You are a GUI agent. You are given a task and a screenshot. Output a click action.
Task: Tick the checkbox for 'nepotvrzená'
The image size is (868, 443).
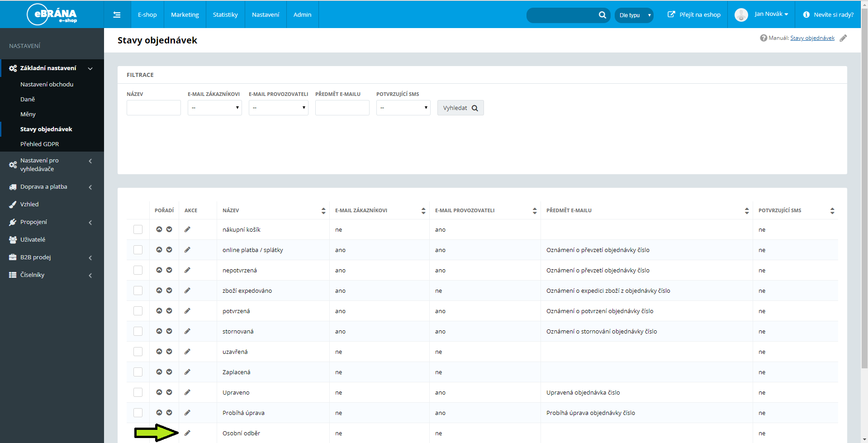[138, 270]
